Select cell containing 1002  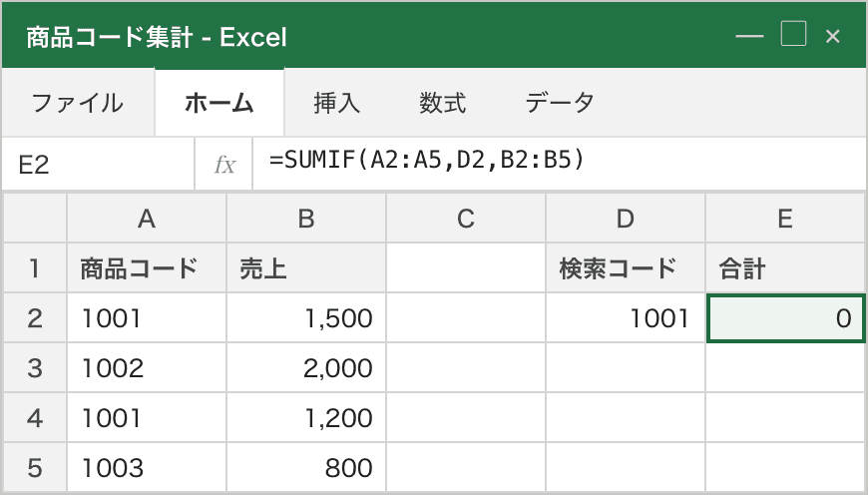point(147,367)
